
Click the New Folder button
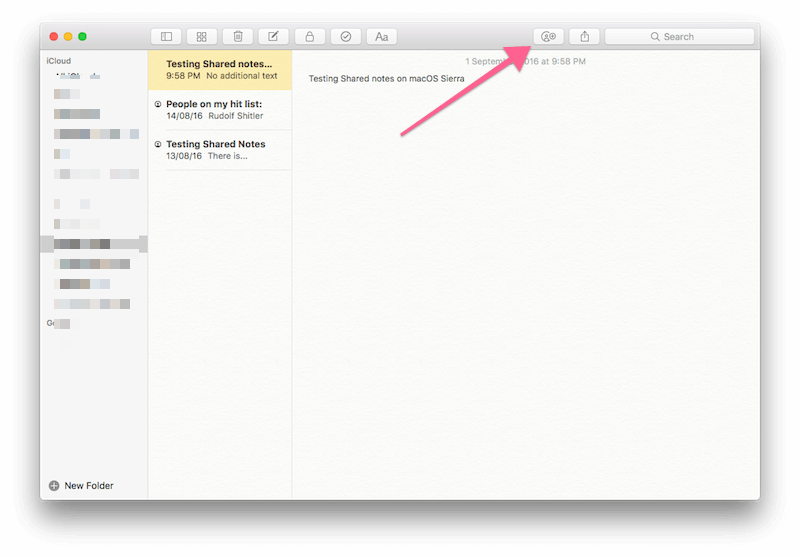click(81, 486)
